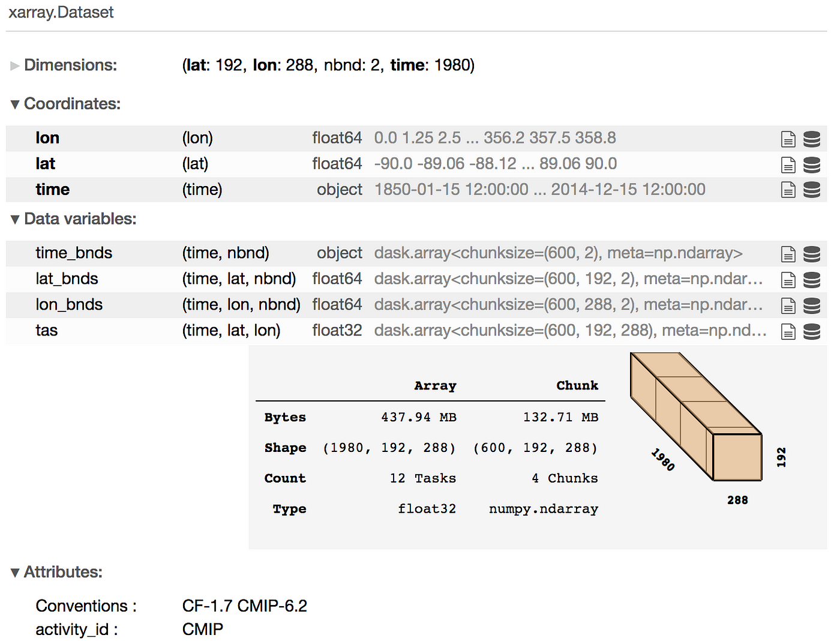
Task: Click the 4 Chunks count value
Action: click(565, 478)
